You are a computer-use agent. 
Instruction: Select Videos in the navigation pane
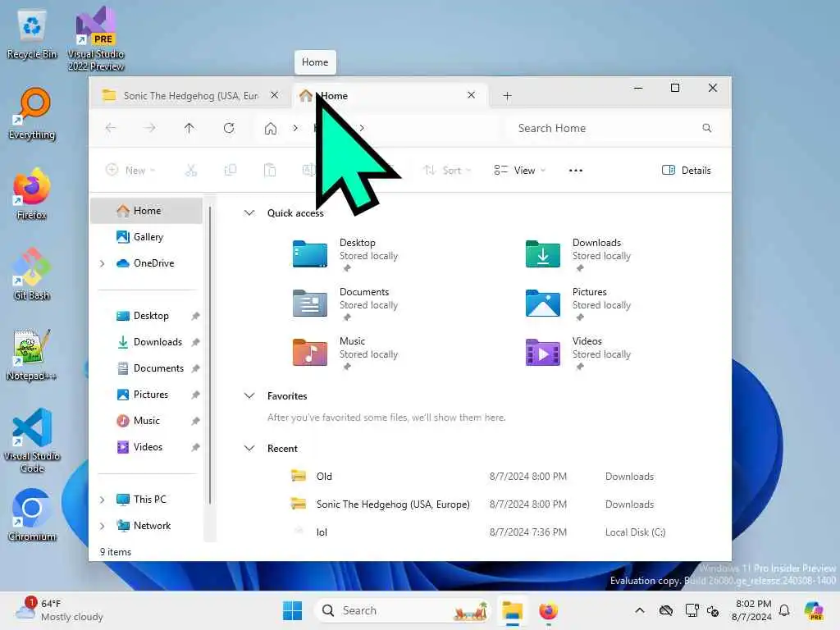pyautogui.click(x=147, y=447)
